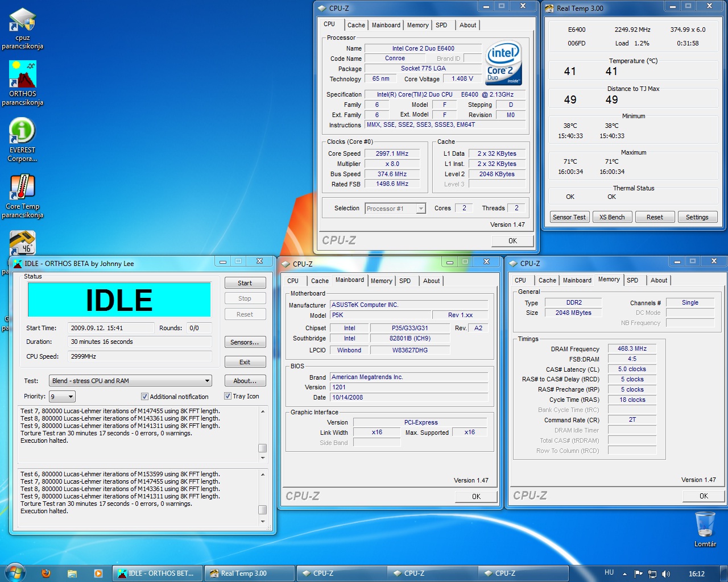Click the Start Time field in ORTHOS
This screenshot has height=582, width=728.
111,328
